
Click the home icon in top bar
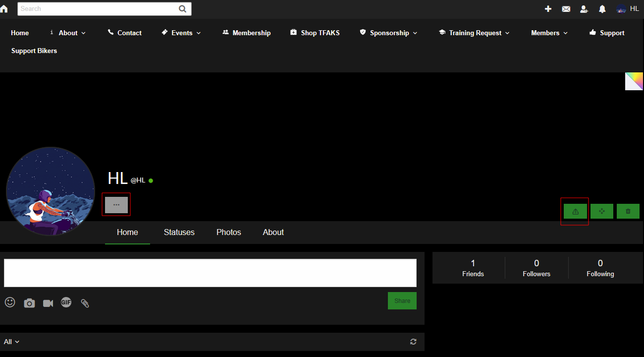click(x=4, y=8)
